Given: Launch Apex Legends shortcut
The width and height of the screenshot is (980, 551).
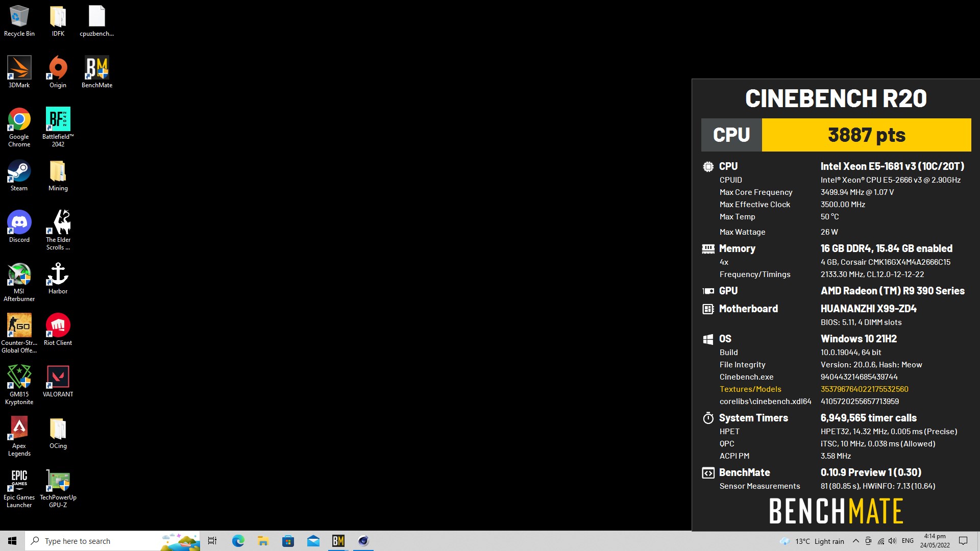Looking at the screenshot, I should tap(19, 437).
